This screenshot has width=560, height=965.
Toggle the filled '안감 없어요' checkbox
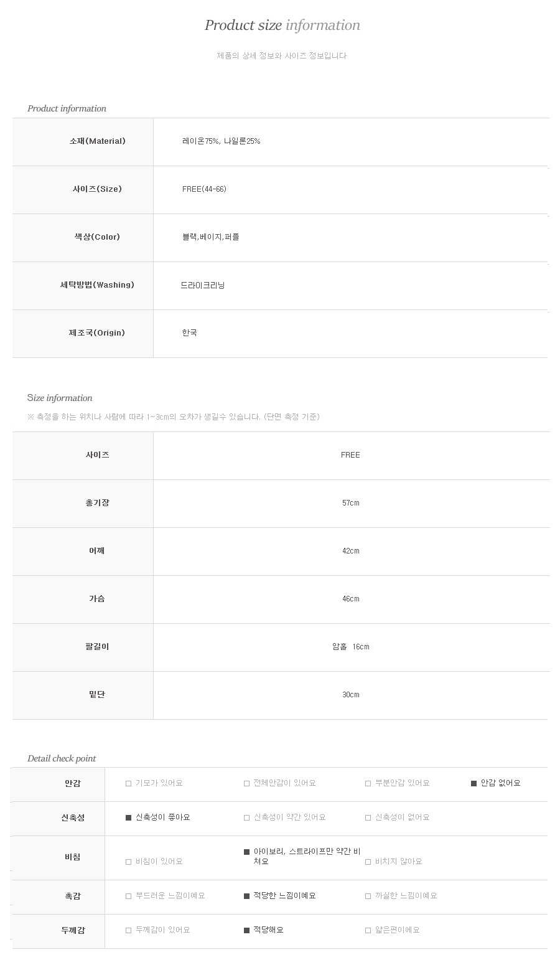474,783
